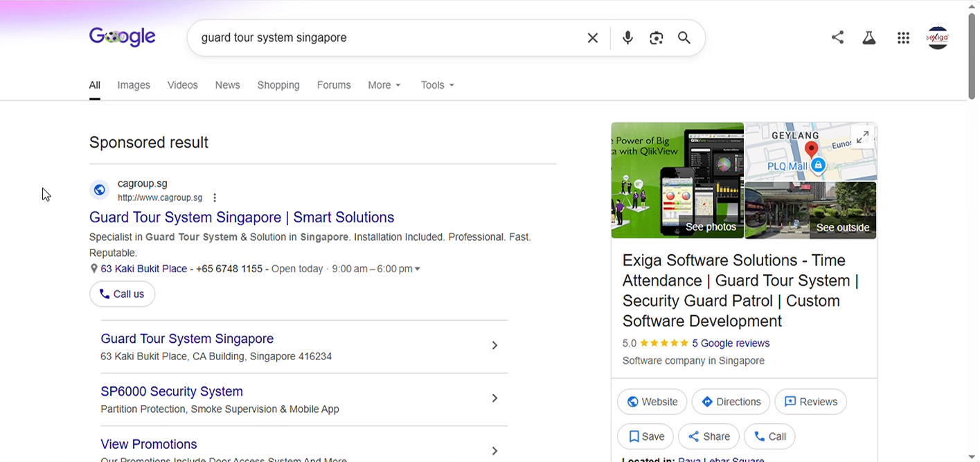The image size is (980, 462).
Task: Click Software company in Singapore text
Action: click(x=693, y=361)
